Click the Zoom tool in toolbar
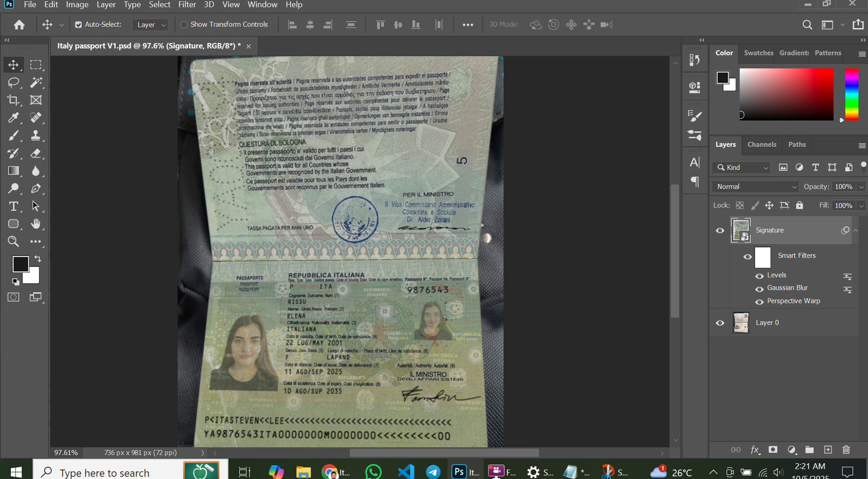Screen dimensions: 868x479 point(14,241)
